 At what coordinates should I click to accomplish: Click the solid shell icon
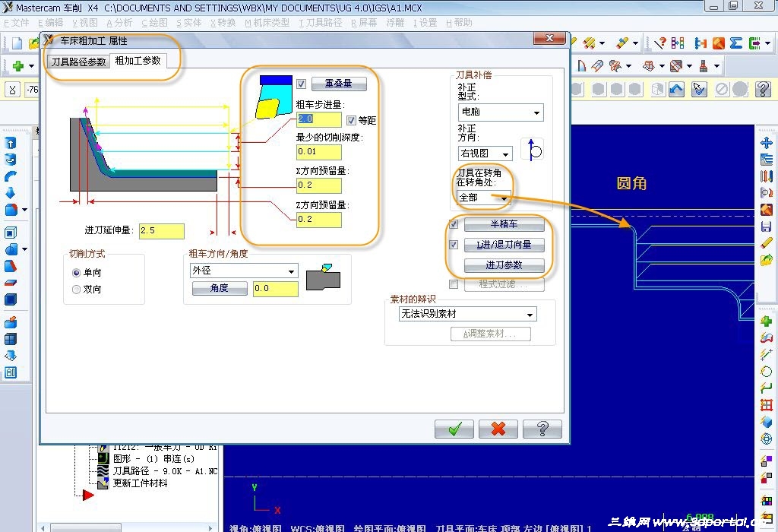11,233
